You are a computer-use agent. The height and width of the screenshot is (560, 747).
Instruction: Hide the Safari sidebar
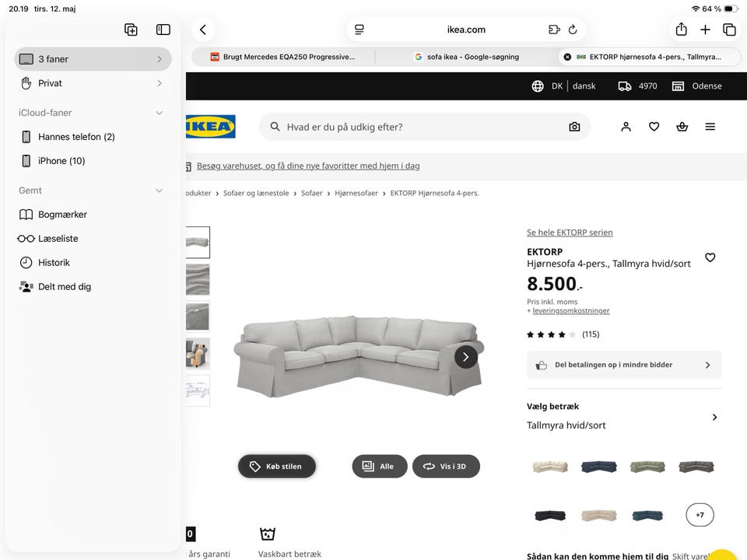click(x=163, y=30)
